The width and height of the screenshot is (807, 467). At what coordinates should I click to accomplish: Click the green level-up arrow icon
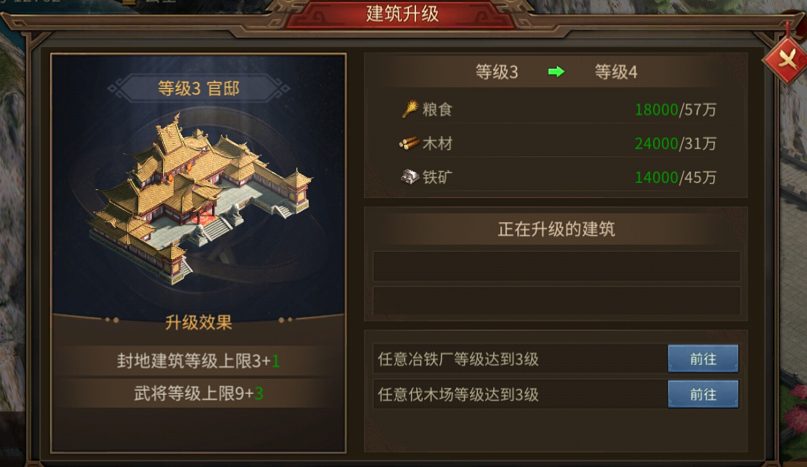tap(556, 72)
